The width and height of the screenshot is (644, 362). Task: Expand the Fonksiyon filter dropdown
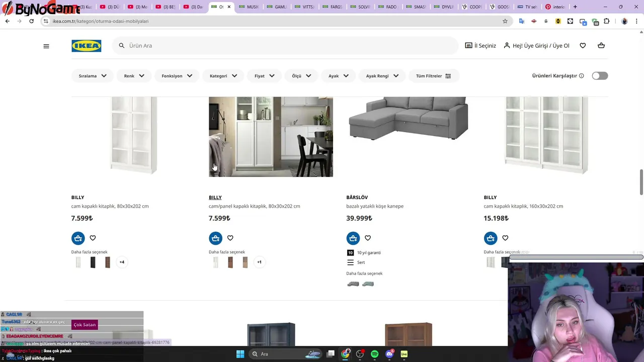point(177,76)
